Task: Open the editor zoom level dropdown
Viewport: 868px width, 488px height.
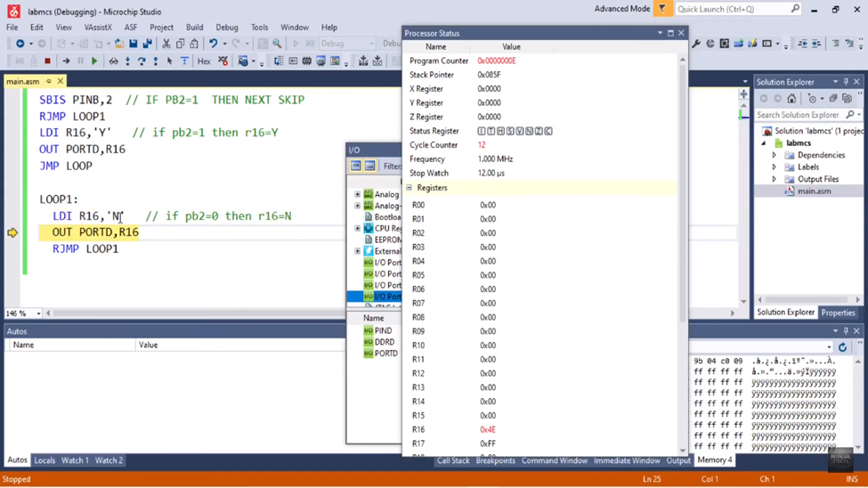Action: [x=37, y=313]
